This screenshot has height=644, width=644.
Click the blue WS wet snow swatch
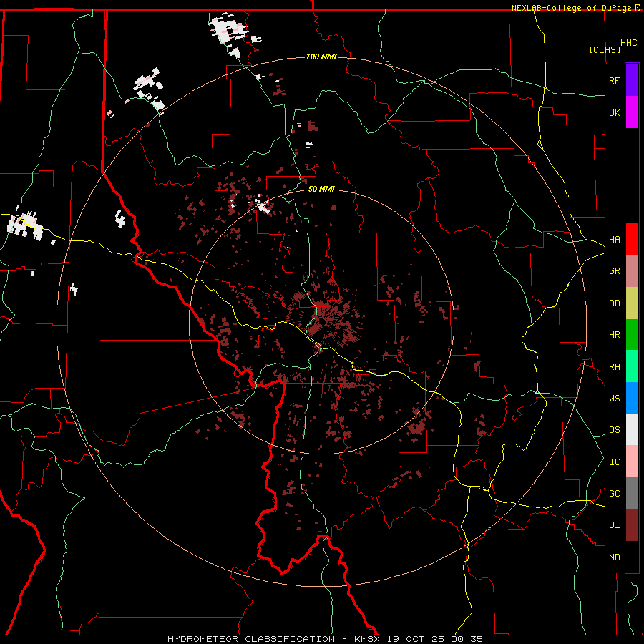click(x=632, y=398)
